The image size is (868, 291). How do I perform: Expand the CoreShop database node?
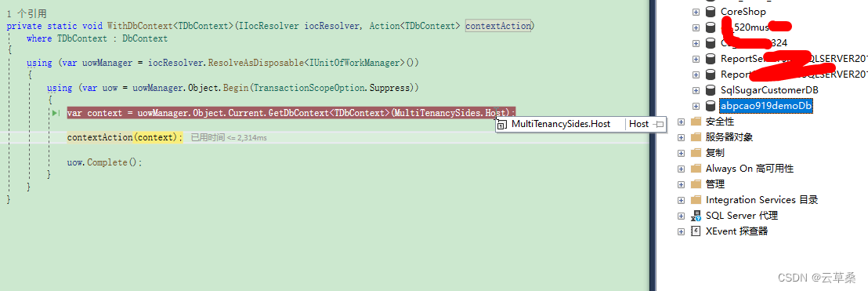click(696, 12)
